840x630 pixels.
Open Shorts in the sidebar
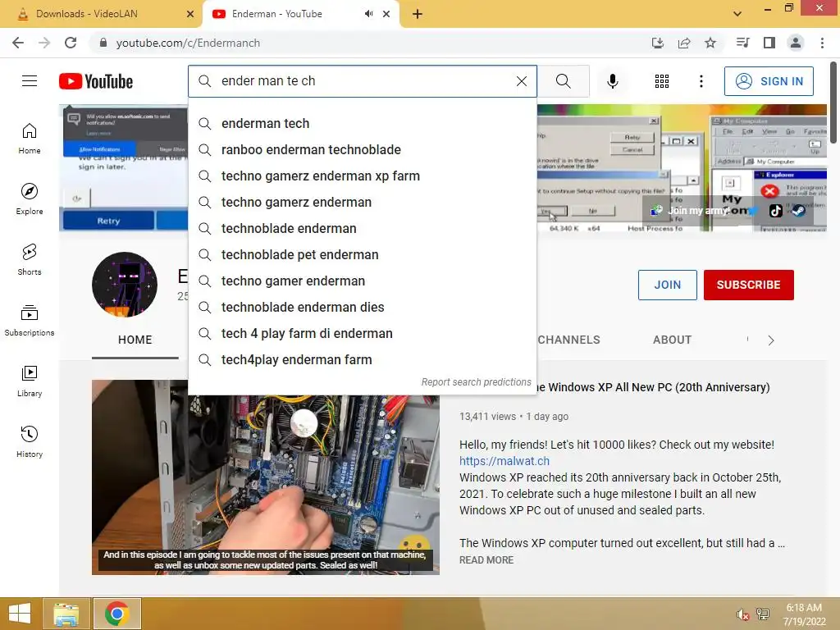pyautogui.click(x=30, y=259)
